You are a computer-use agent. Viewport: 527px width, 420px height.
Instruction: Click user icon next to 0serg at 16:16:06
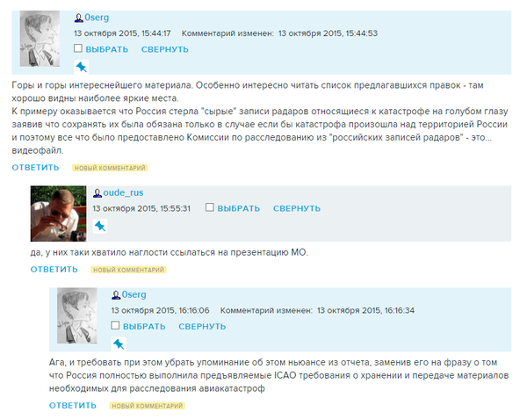(116, 295)
